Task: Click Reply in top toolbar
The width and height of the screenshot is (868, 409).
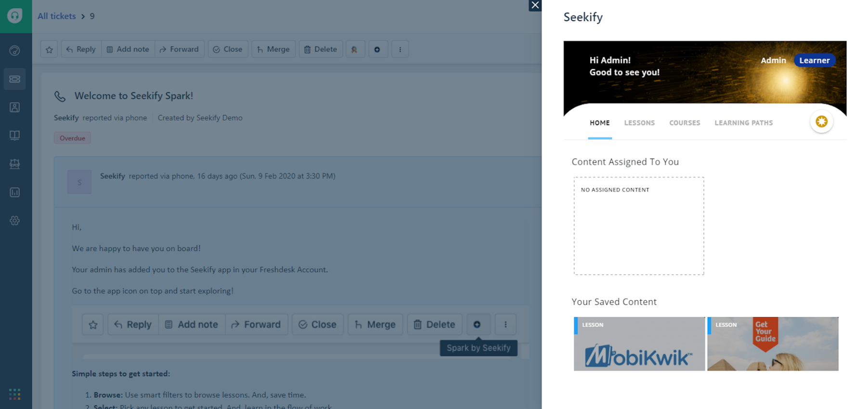Action: (81, 49)
